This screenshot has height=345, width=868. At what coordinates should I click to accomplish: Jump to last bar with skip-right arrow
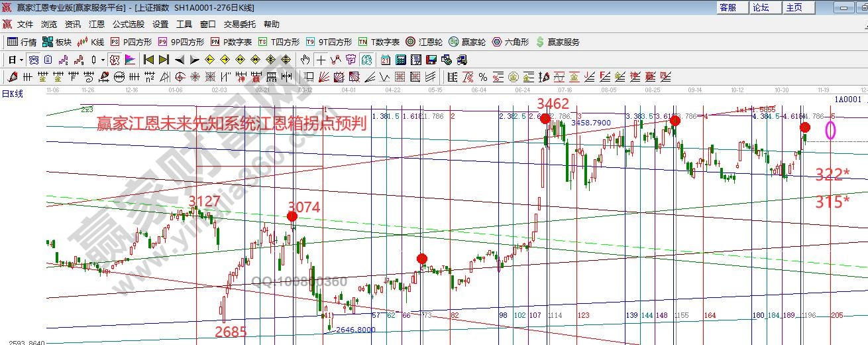click(164, 60)
